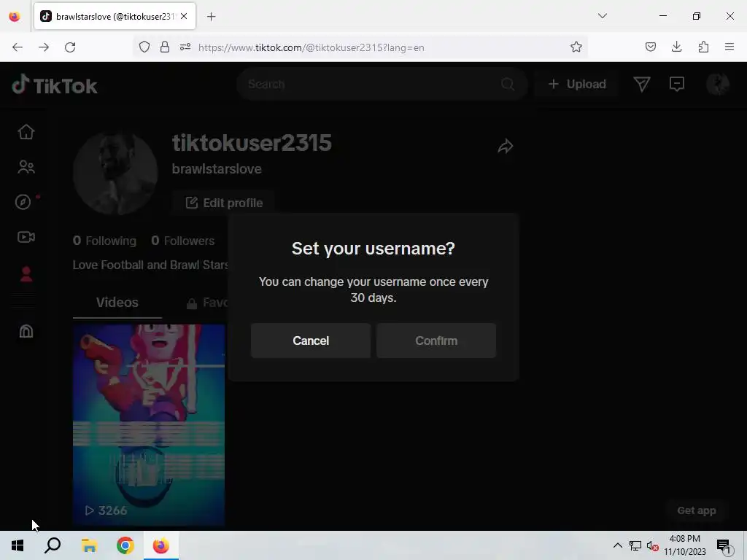
Task: View the Followers count
Action: (183, 241)
